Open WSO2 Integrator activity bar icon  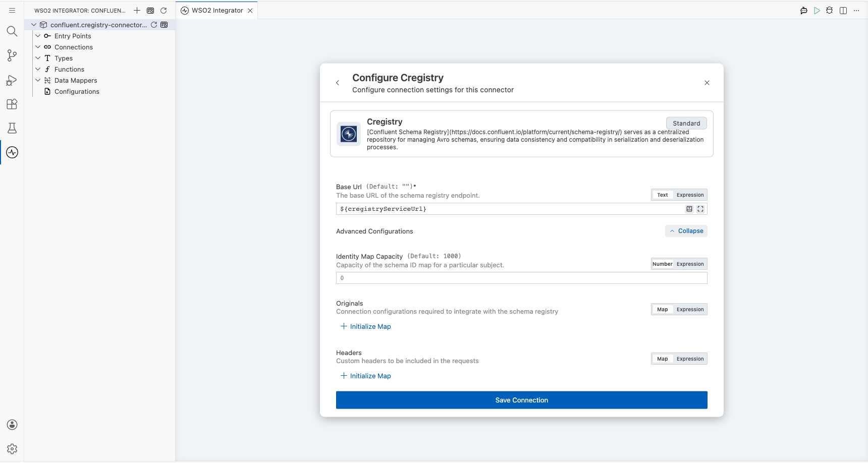tap(12, 152)
